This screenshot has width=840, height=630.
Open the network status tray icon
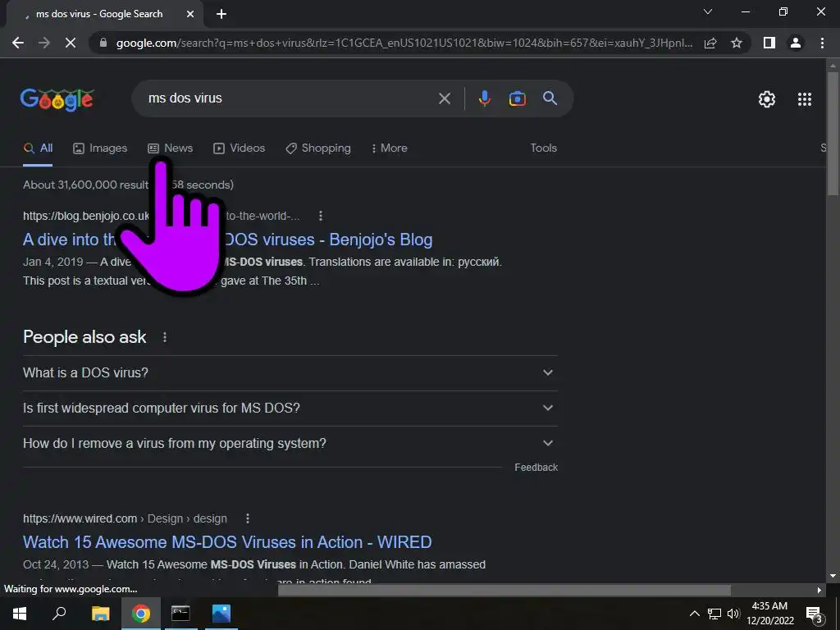[x=714, y=614]
